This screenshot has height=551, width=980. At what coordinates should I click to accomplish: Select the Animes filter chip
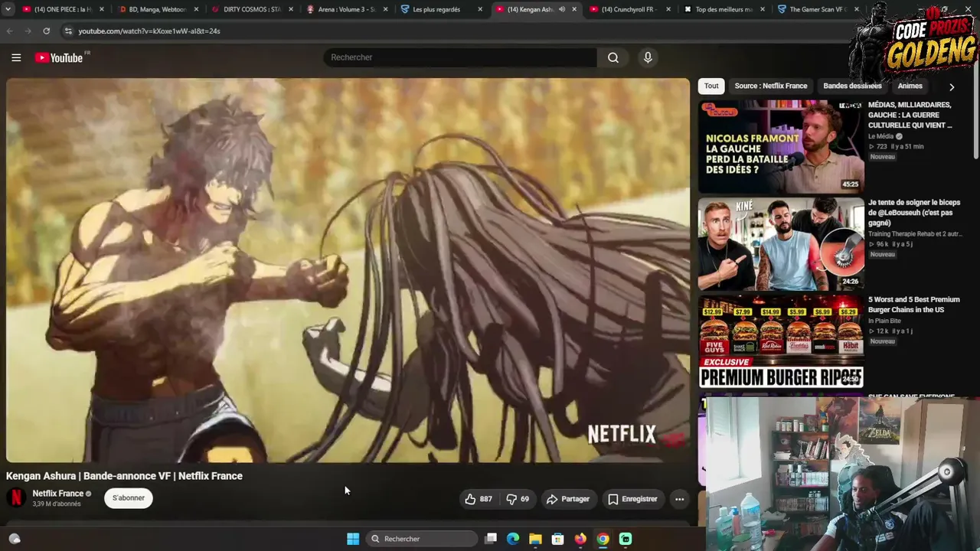[x=910, y=86]
